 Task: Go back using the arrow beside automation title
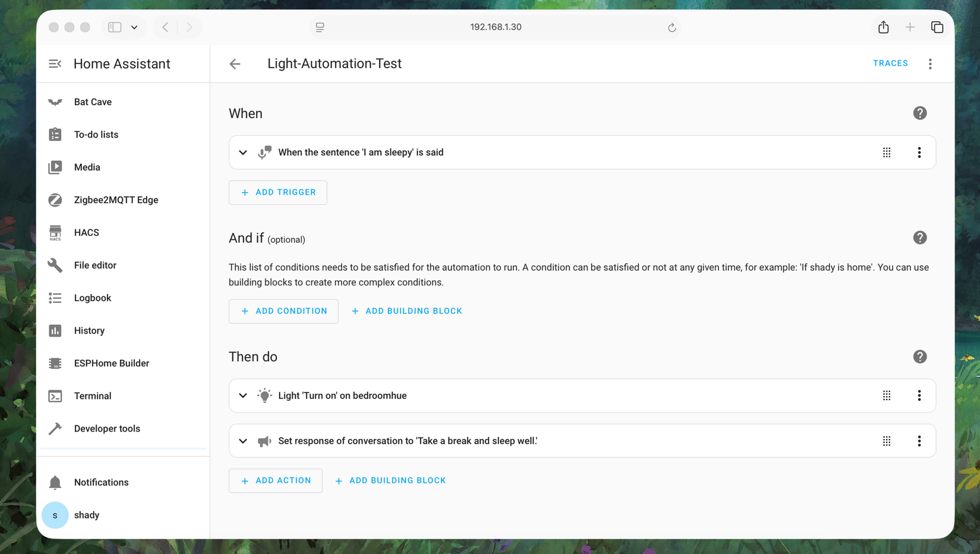pyautogui.click(x=235, y=64)
